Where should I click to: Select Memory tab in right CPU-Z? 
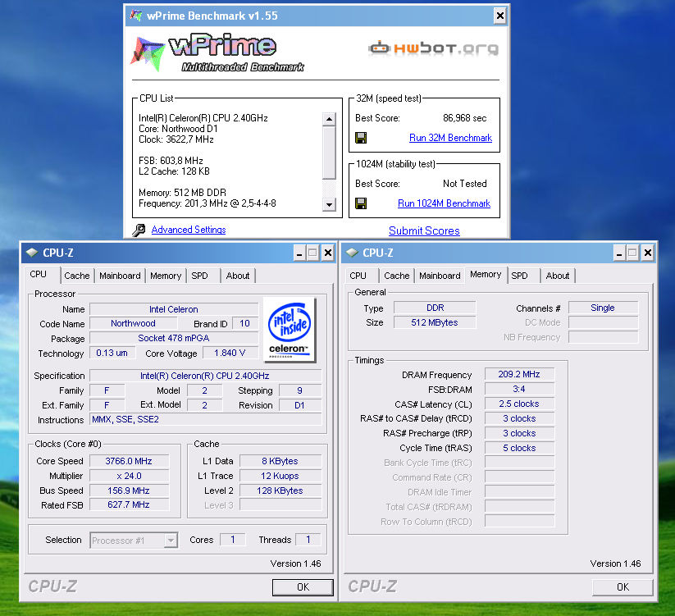486,274
